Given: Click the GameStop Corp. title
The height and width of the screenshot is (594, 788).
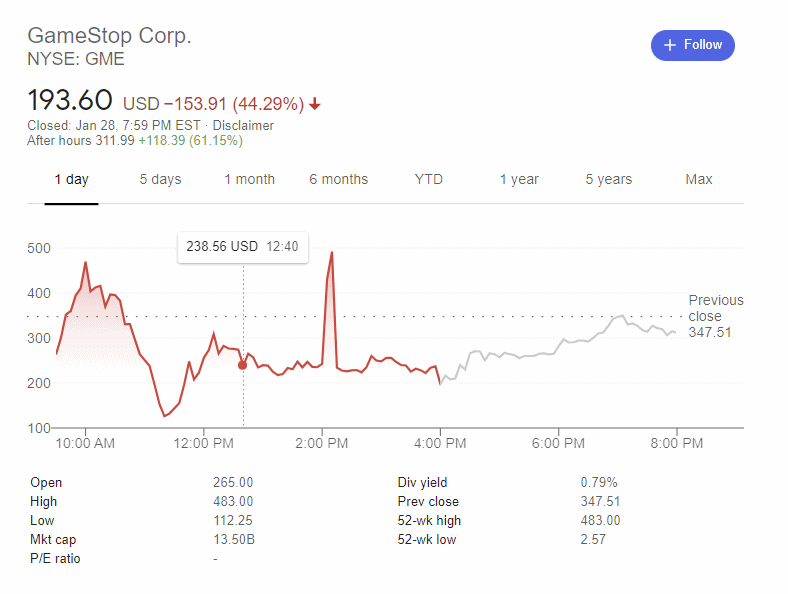Looking at the screenshot, I should coord(109,36).
